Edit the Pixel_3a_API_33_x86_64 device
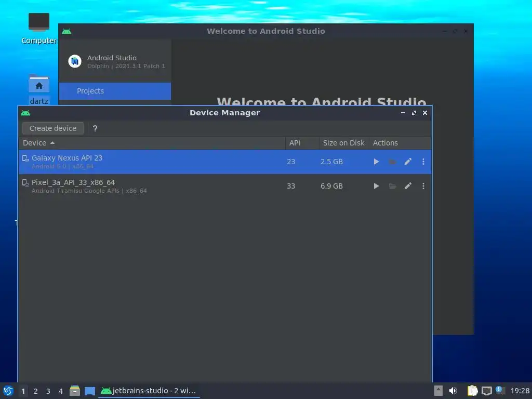532x399 pixels. 408,186
